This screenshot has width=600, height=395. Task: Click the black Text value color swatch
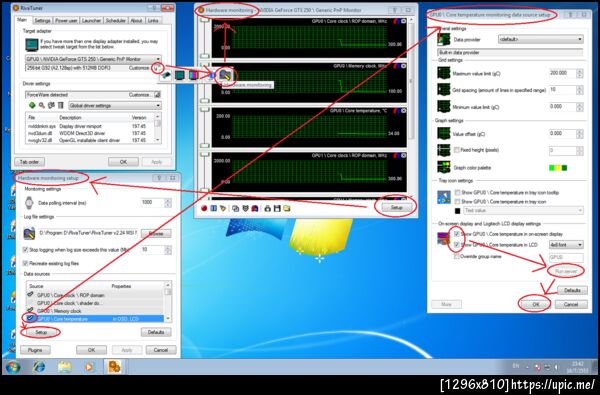(457, 211)
